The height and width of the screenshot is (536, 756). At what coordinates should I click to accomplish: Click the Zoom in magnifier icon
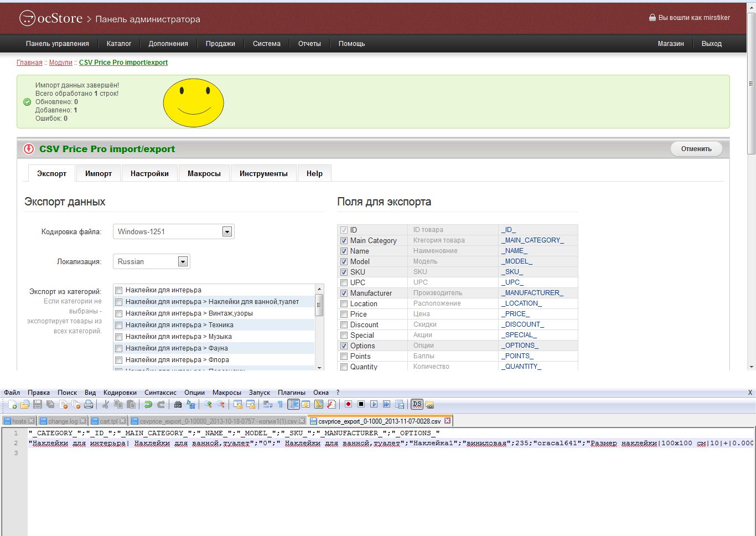[x=208, y=404]
